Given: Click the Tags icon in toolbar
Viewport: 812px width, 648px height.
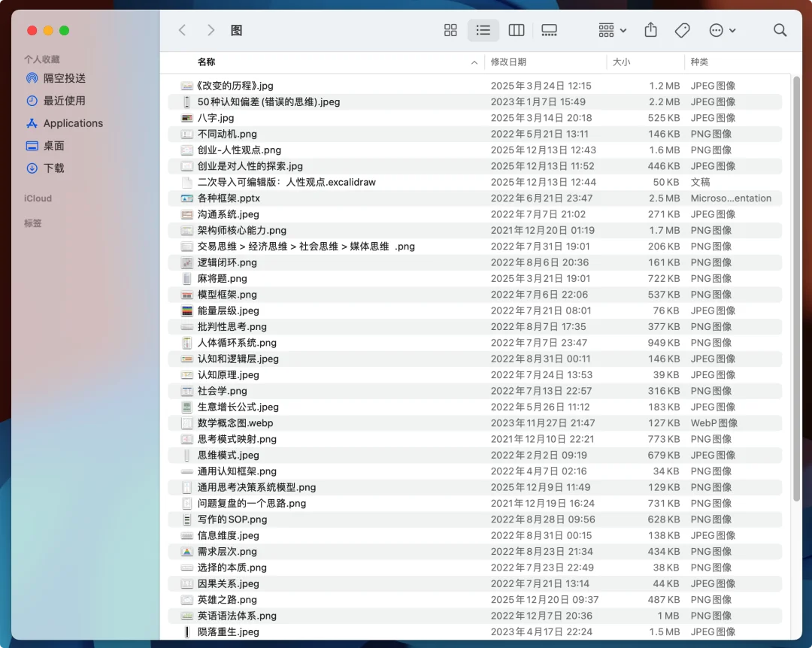Looking at the screenshot, I should 682,30.
